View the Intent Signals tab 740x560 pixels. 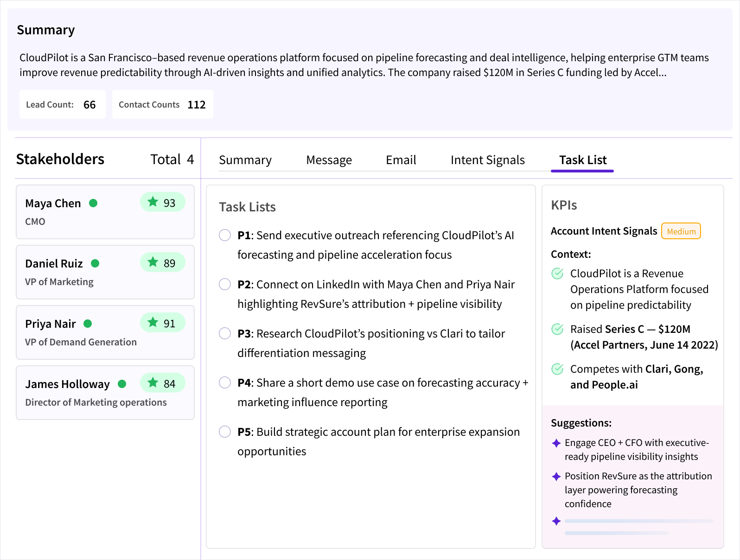point(488,160)
